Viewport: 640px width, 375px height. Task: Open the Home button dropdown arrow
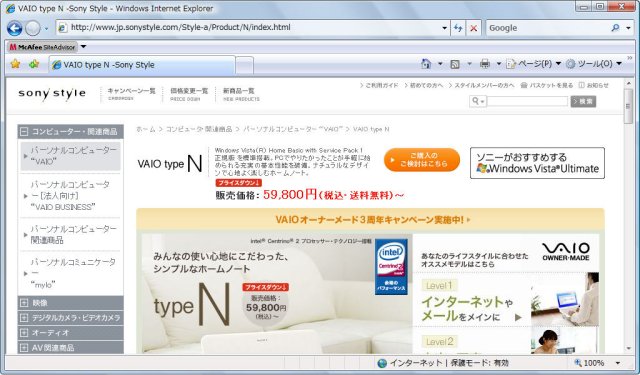(440, 64)
